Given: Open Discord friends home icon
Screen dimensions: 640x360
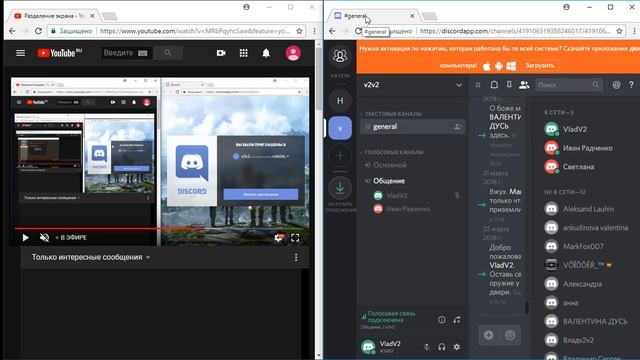Looking at the screenshot, I should click(340, 56).
